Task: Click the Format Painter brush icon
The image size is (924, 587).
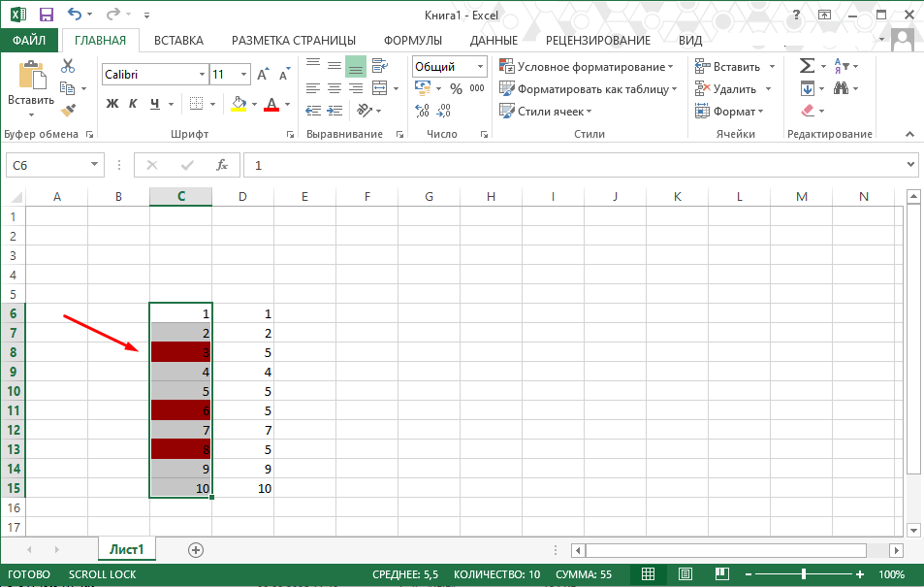Action: pos(69,110)
